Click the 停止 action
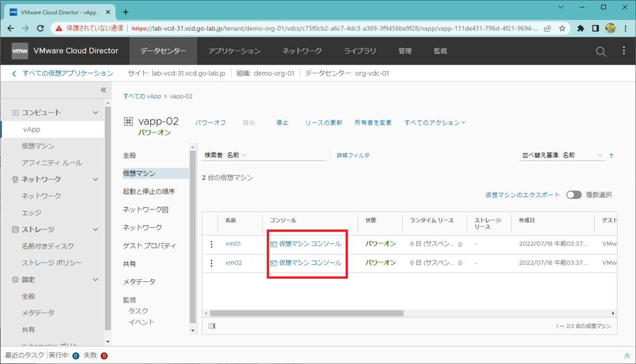 [282, 122]
